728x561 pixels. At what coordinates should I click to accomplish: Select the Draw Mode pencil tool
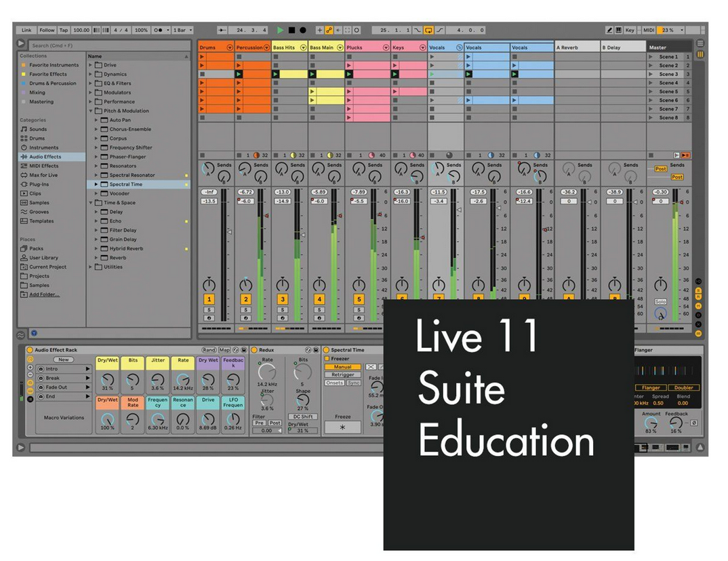609,30
